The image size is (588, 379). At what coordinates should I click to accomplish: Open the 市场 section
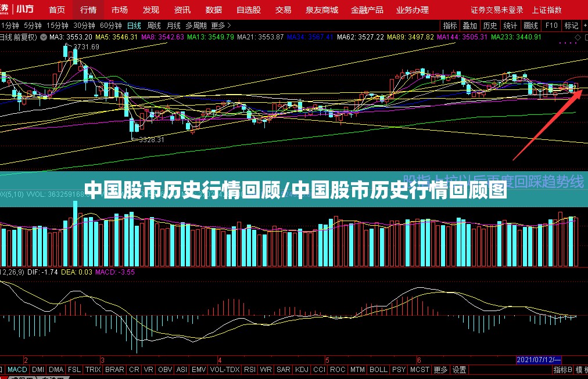pyautogui.click(x=120, y=10)
